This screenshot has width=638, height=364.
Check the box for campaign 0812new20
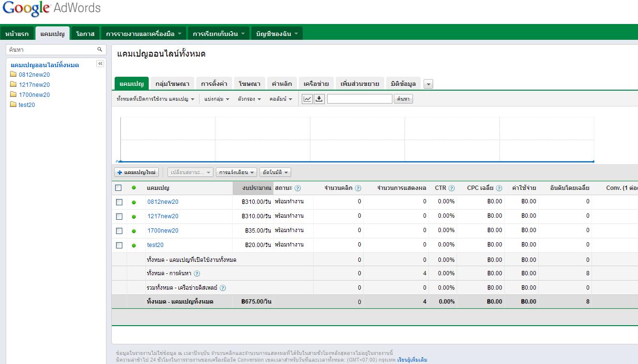pos(119,202)
